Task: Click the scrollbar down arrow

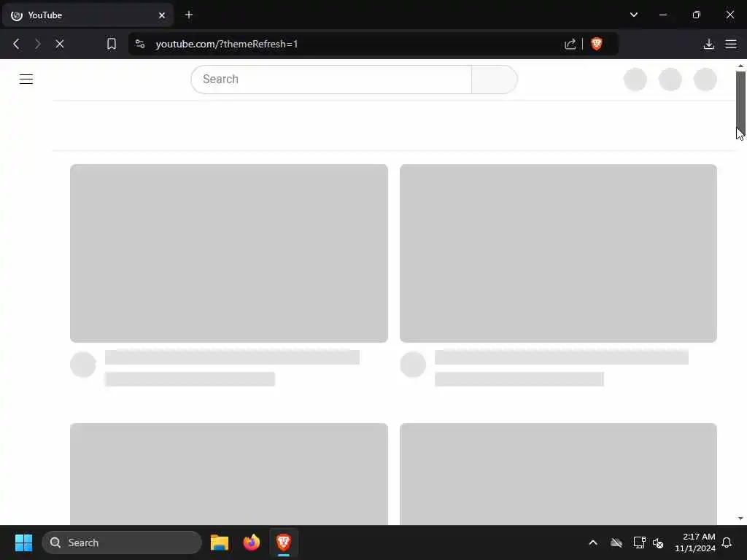Action: point(740,518)
